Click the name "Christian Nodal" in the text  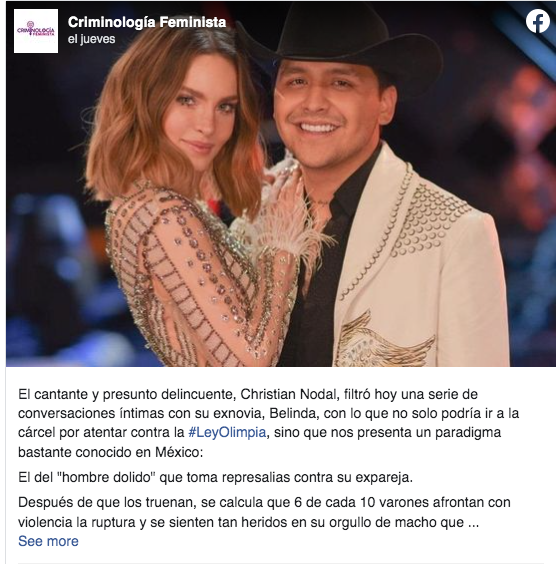pyautogui.click(x=288, y=394)
